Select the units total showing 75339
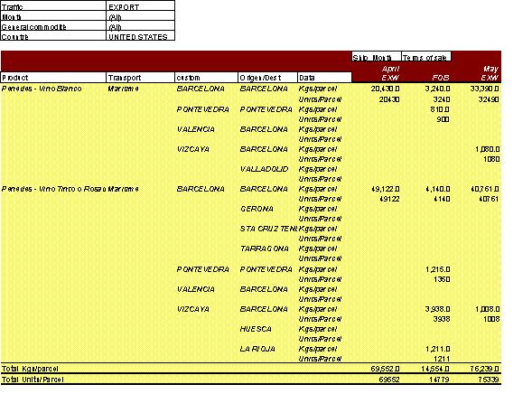The image size is (532, 394). (x=489, y=380)
